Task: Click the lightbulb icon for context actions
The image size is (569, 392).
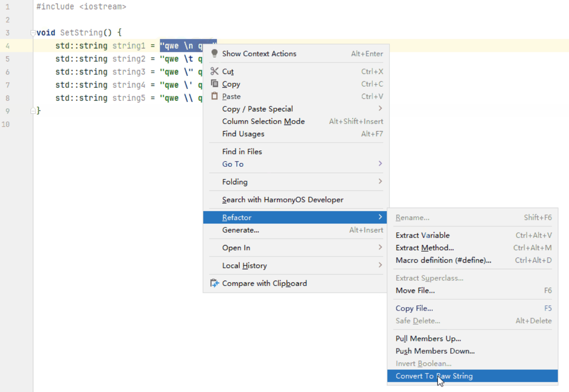Action: pos(215,54)
